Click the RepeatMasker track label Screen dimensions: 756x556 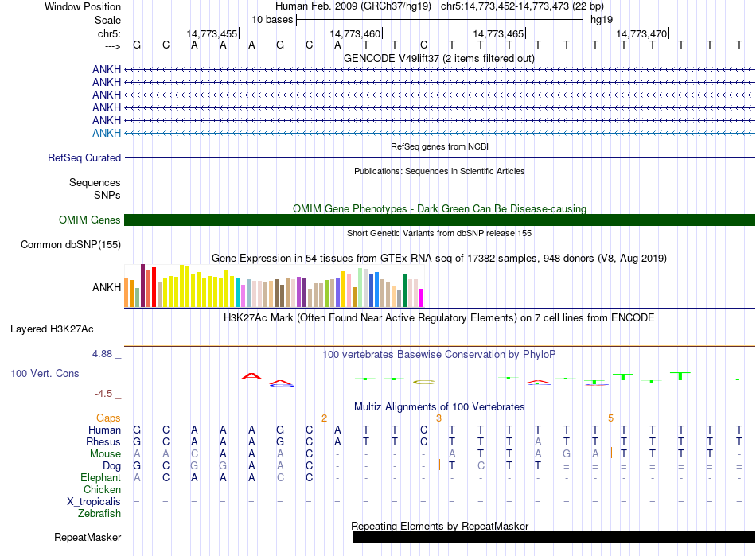pos(87,538)
